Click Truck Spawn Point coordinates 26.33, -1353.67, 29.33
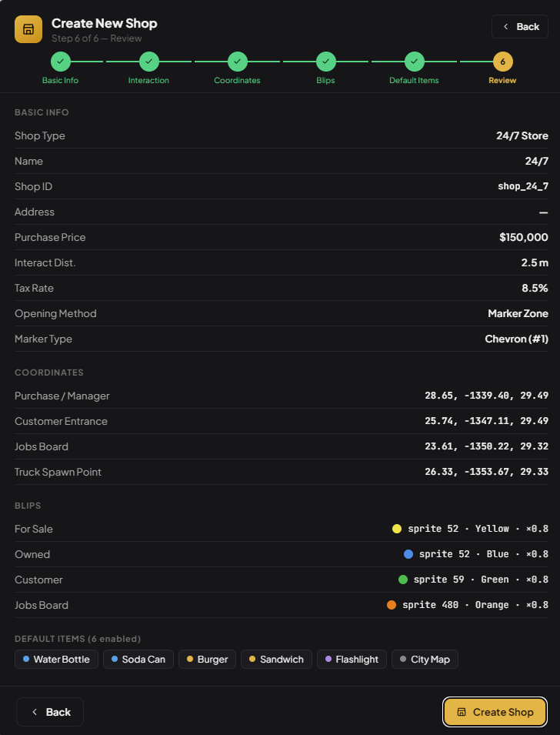 (x=486, y=472)
